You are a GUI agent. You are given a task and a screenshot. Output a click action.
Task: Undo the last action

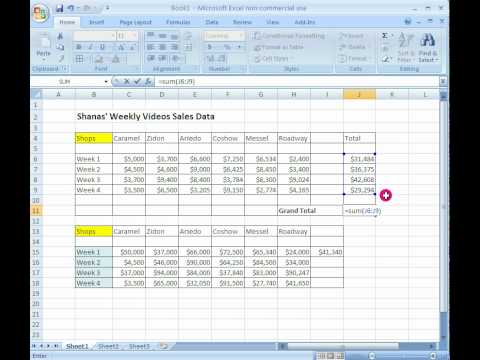71,8
